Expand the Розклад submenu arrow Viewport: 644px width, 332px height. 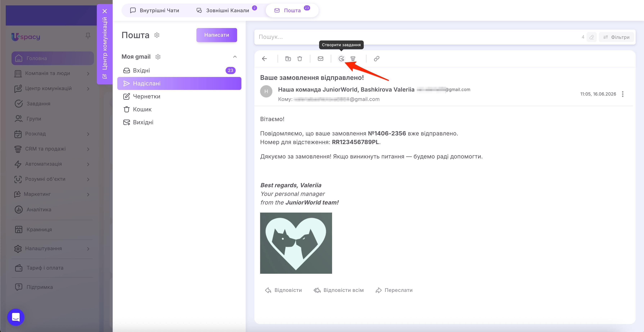click(88, 134)
